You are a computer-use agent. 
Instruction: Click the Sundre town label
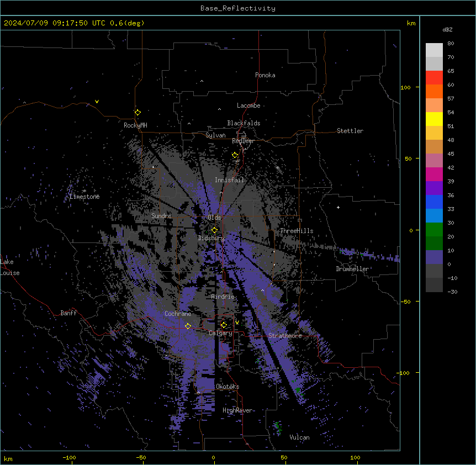(x=161, y=216)
